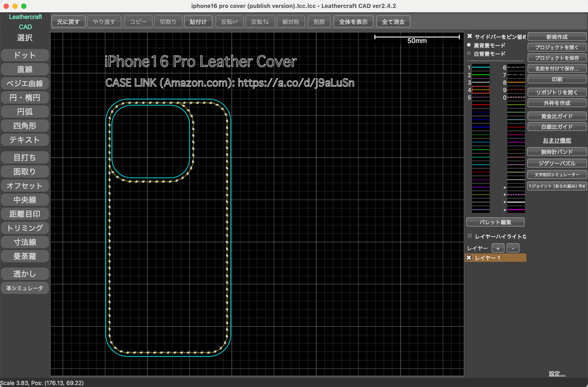Remove a layer with the - button
The height and width of the screenshot is (387, 588).
(x=513, y=248)
